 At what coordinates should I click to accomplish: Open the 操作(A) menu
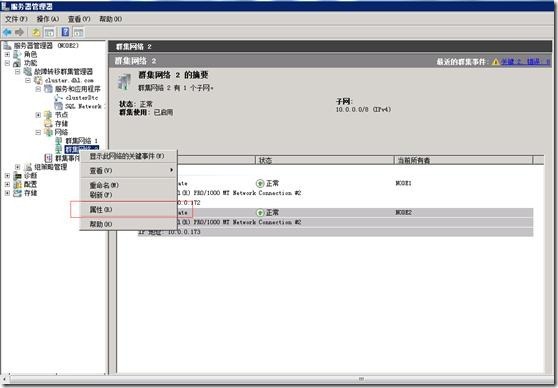coord(48,19)
